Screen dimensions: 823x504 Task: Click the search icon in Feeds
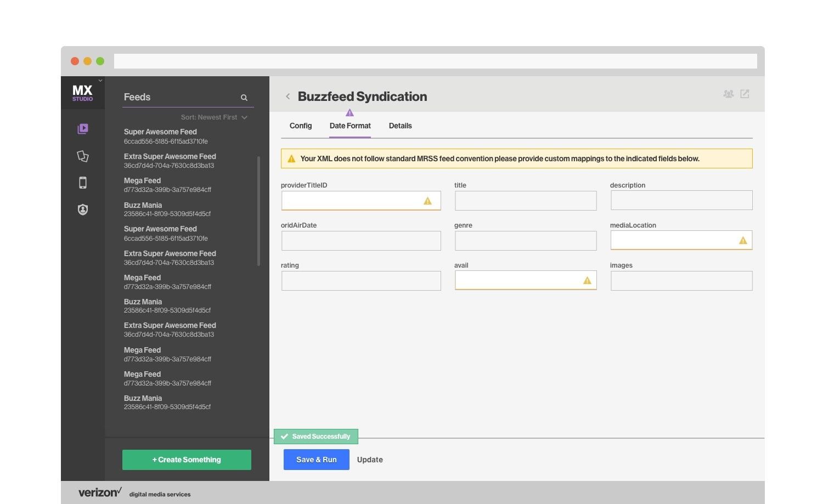pyautogui.click(x=244, y=98)
